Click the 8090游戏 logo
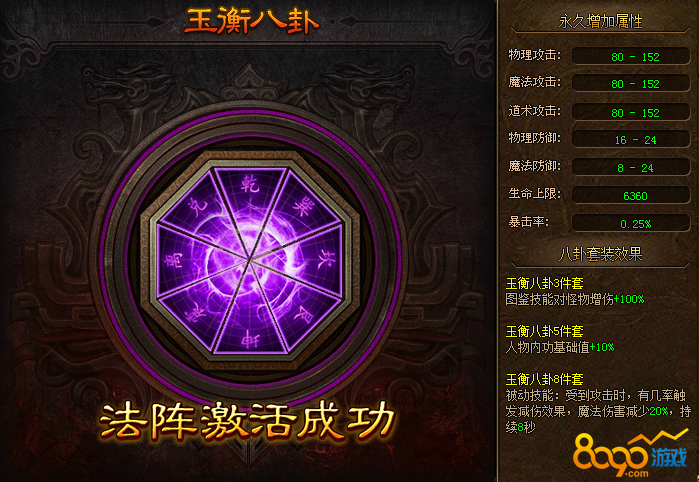Viewport: 699px width, 482px height. (x=632, y=453)
